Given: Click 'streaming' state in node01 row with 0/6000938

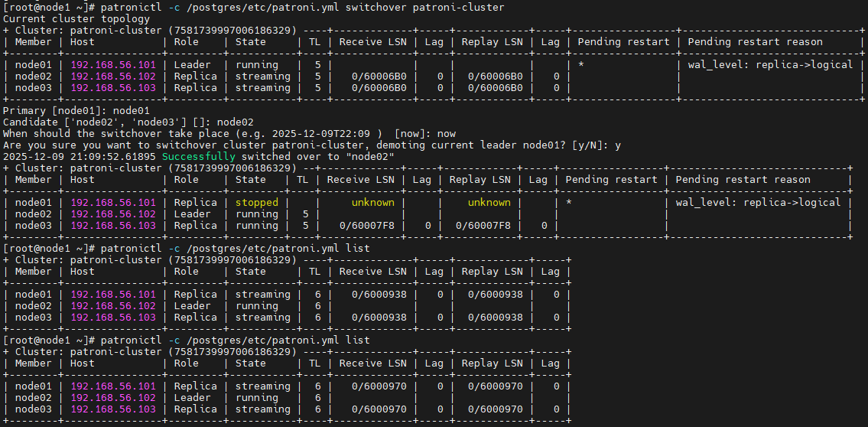Looking at the screenshot, I should point(262,295).
